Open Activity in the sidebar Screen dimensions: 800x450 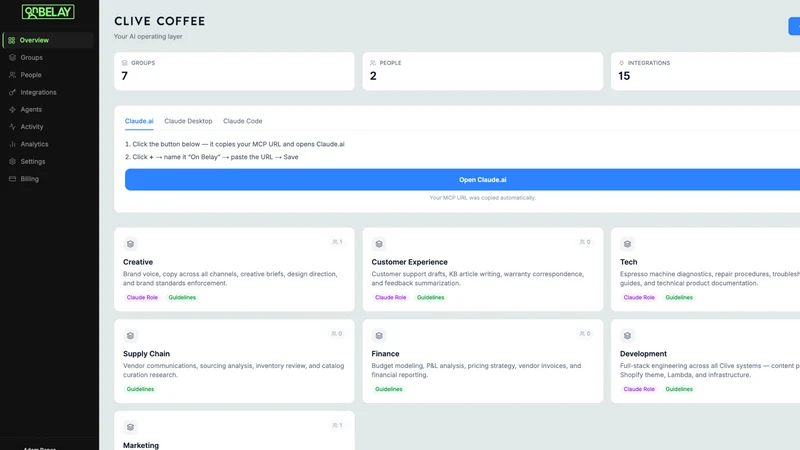[48, 127]
